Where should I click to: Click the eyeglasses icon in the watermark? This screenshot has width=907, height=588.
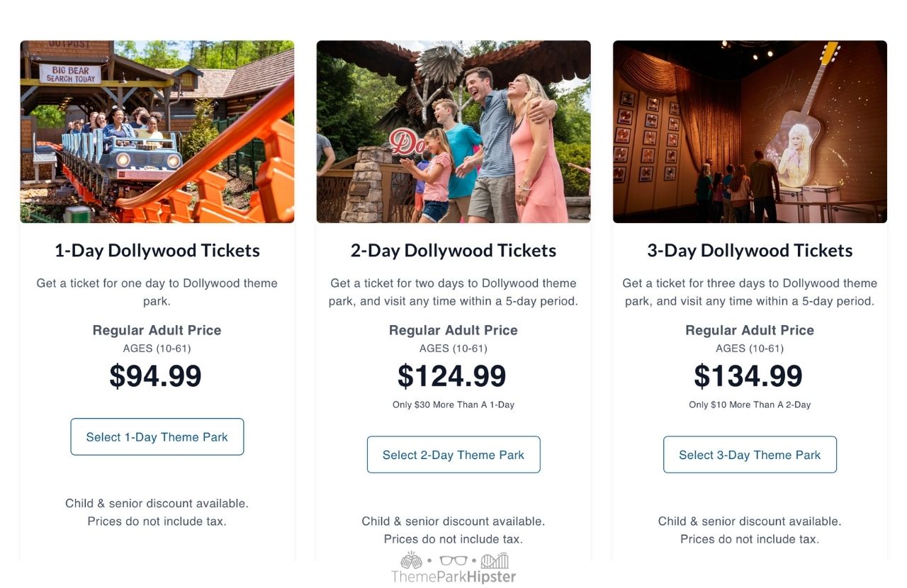pyautogui.click(x=453, y=561)
